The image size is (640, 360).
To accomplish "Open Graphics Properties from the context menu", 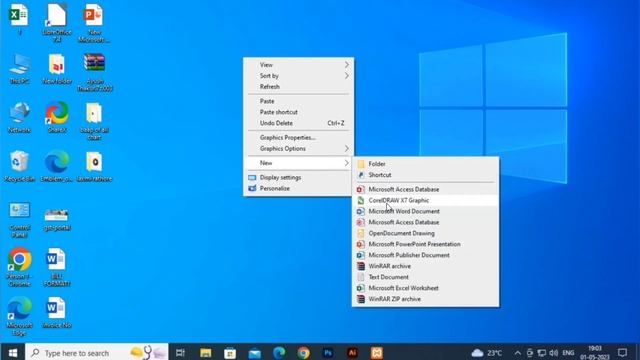I will [299, 138].
